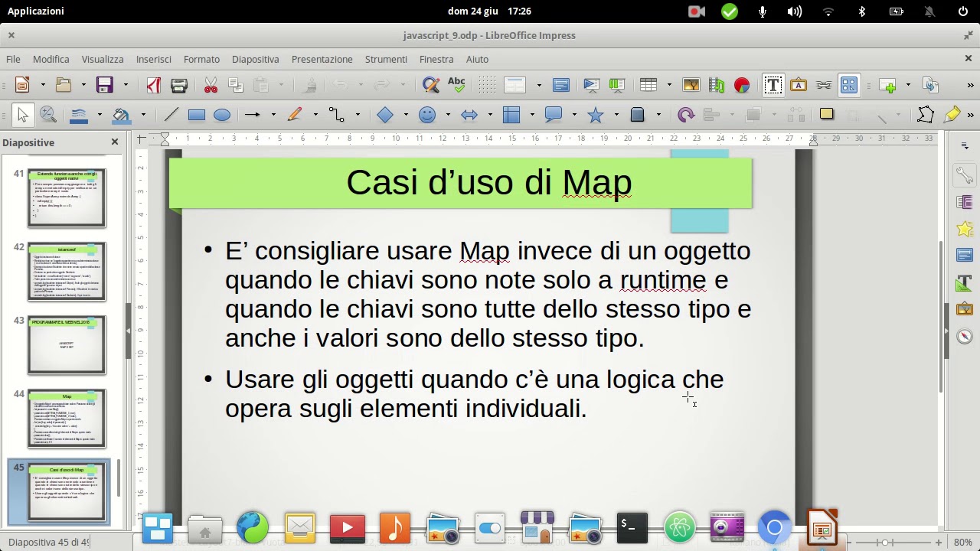Open sidebar Properties deck
Screen dimensions: 980x551
coord(964,175)
